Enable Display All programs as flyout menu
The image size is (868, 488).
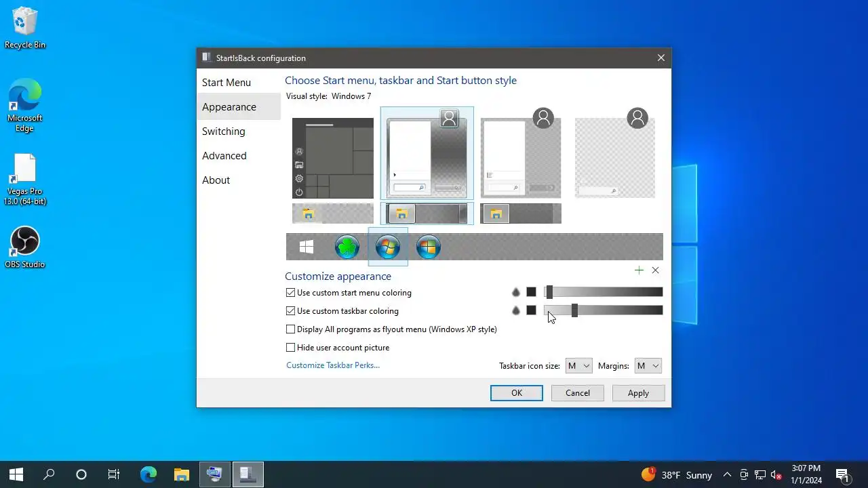pyautogui.click(x=391, y=329)
